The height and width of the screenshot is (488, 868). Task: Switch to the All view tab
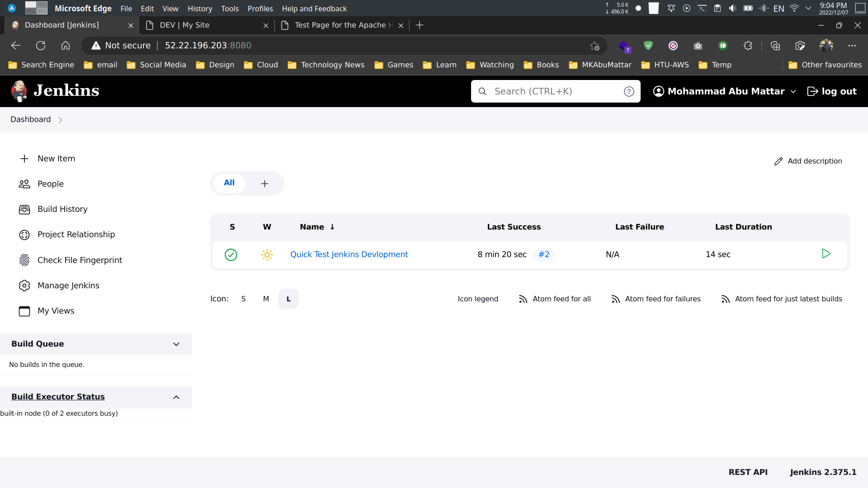click(229, 183)
